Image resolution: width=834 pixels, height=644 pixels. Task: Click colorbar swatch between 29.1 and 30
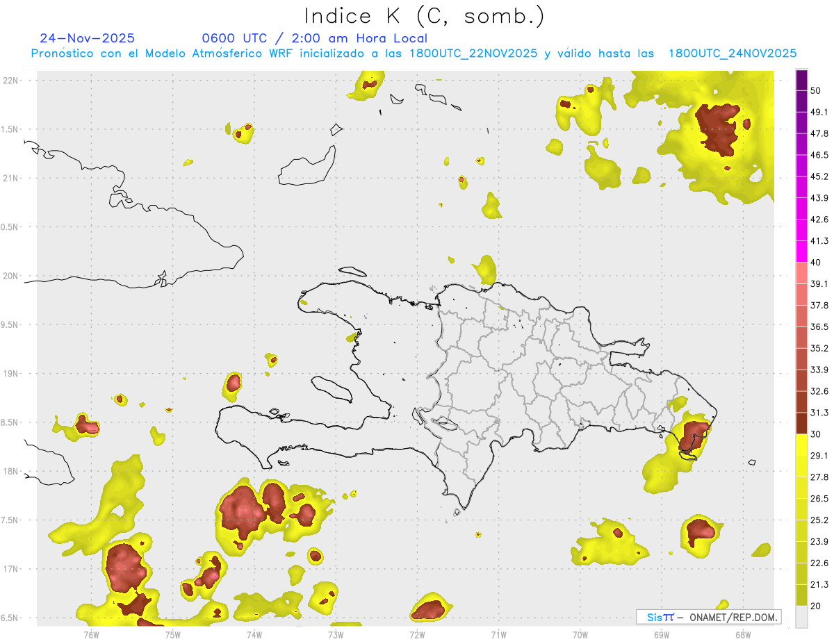point(801,445)
